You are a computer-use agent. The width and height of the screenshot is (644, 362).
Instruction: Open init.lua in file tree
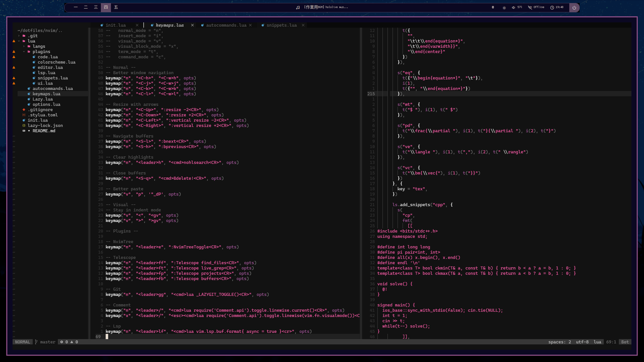coord(38,120)
